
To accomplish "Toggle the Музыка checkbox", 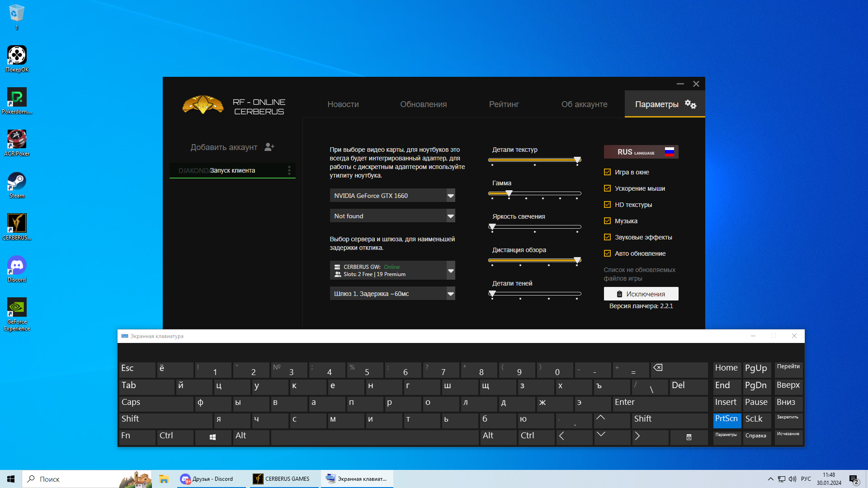I will point(607,221).
